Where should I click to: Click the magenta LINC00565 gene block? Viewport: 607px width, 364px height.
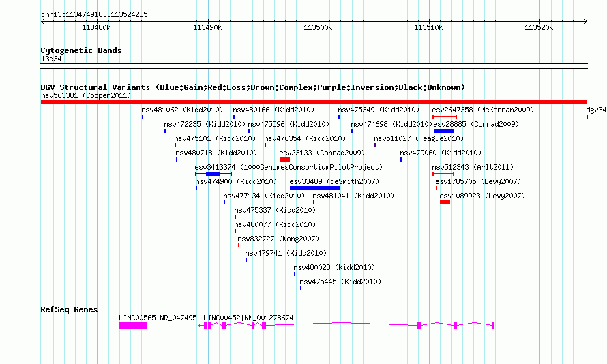coord(133,326)
